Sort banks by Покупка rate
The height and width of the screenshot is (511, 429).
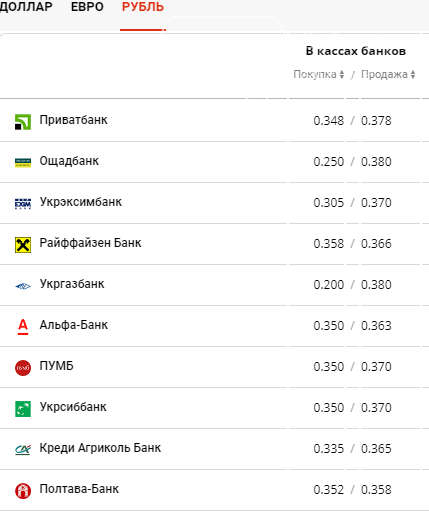coord(319,74)
